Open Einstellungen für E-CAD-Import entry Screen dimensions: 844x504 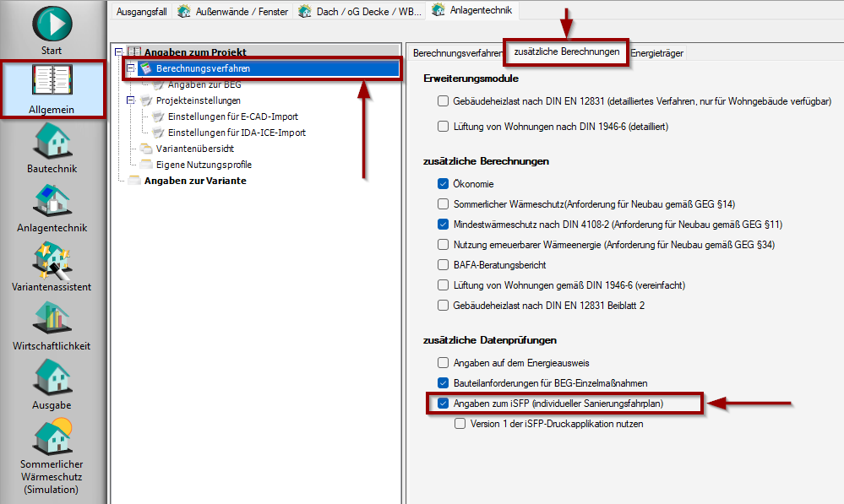click(x=232, y=117)
